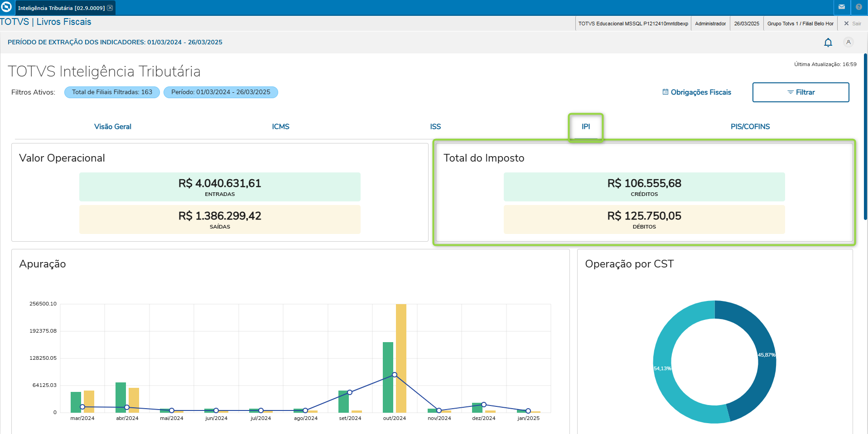
Task: Click the green bar for set/2024
Action: (343, 401)
